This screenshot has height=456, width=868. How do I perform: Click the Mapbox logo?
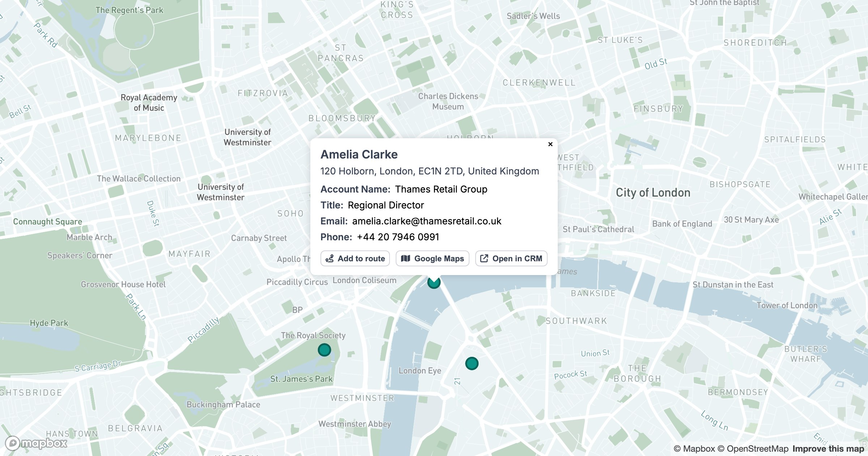tap(37, 443)
